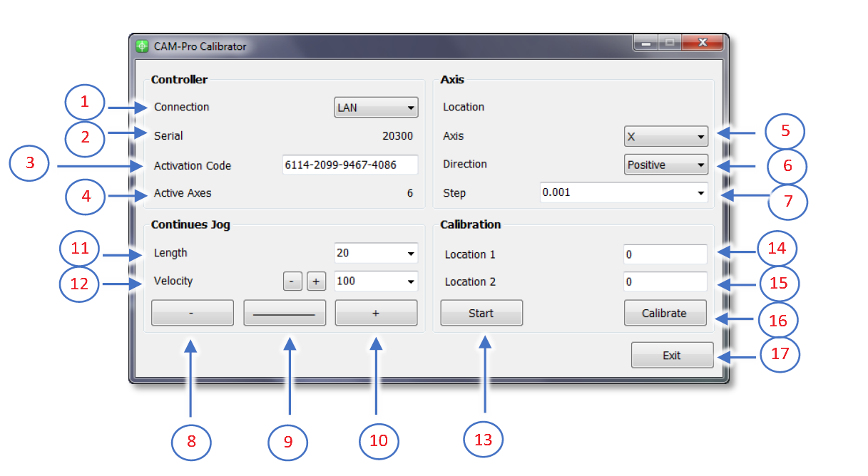Click the Step label

(x=454, y=193)
